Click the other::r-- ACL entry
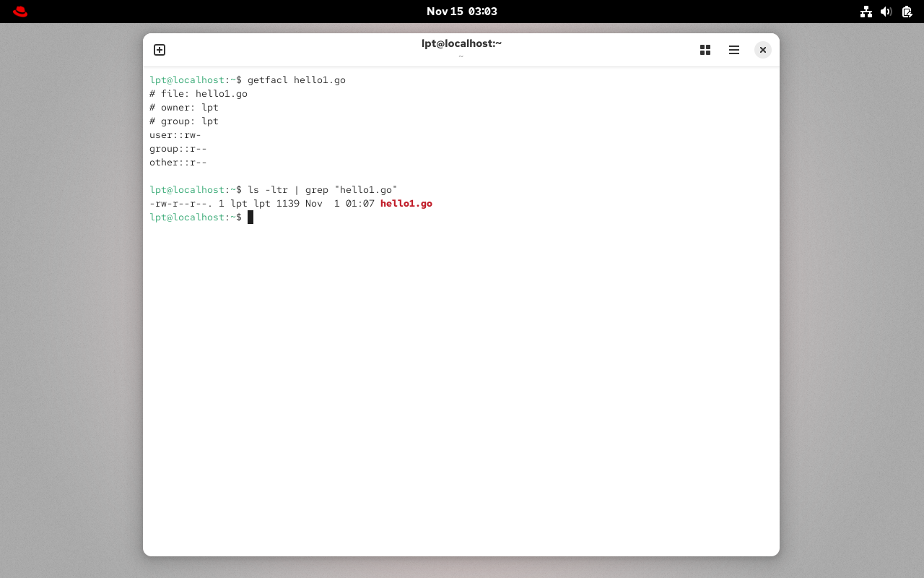Screen dimensions: 924x578 click(178, 163)
